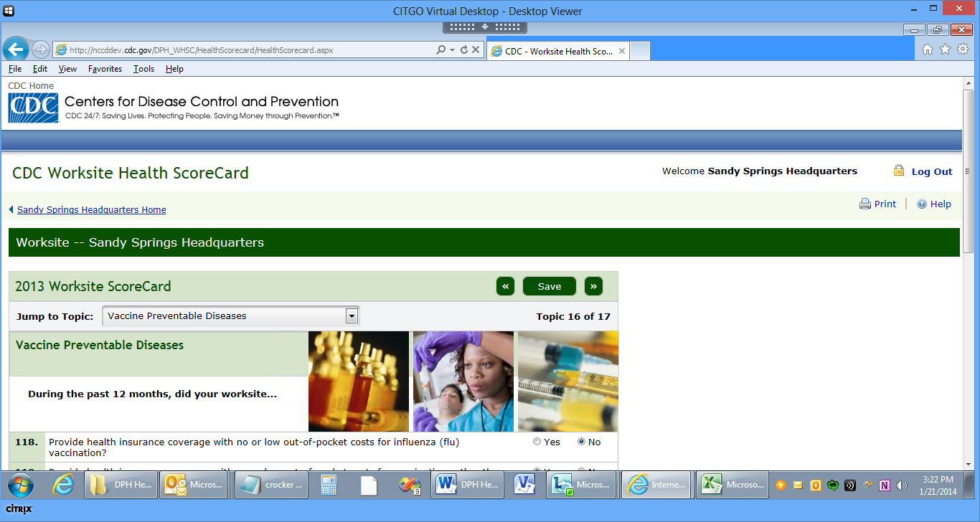Click the vertical page scrollbar thumb
The width and height of the screenshot is (980, 522).
click(x=968, y=170)
